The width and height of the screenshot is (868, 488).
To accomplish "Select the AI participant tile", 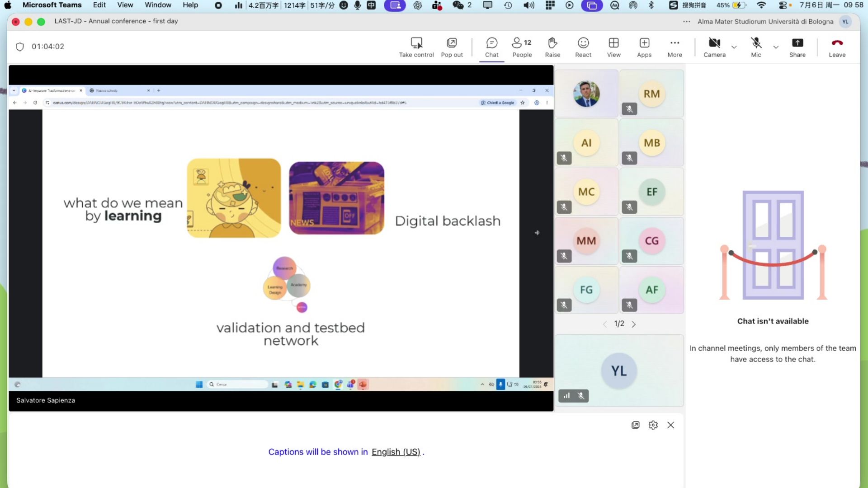I will 586,143.
